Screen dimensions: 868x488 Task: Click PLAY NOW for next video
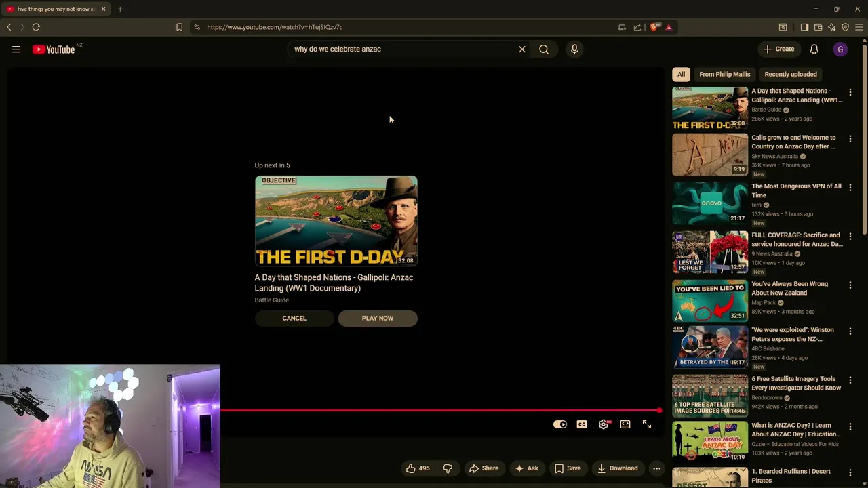point(378,318)
